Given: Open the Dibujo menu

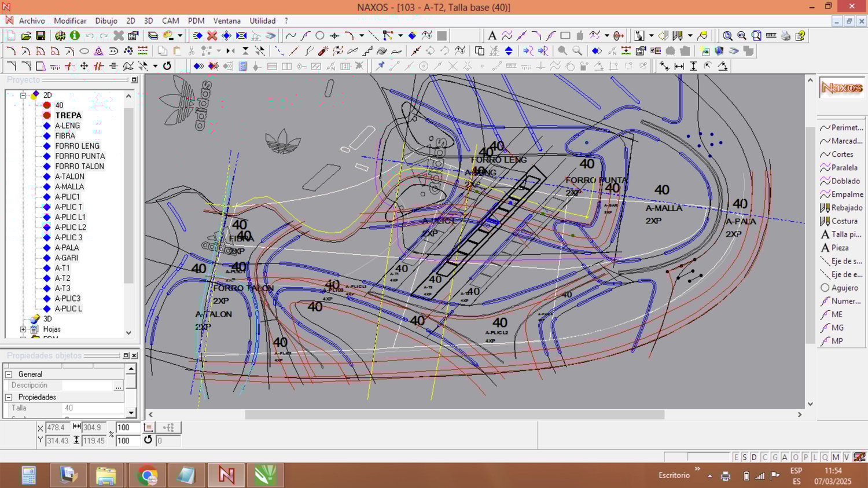Looking at the screenshot, I should click(x=106, y=21).
